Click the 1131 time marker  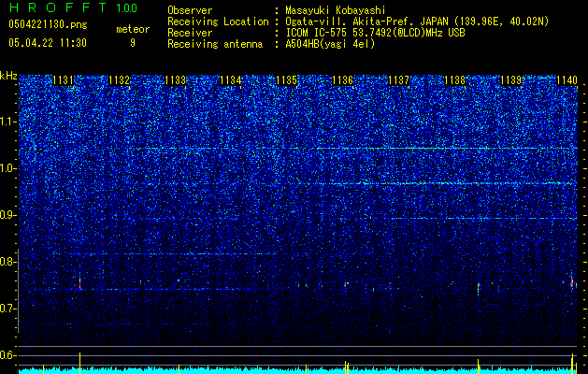coord(64,80)
